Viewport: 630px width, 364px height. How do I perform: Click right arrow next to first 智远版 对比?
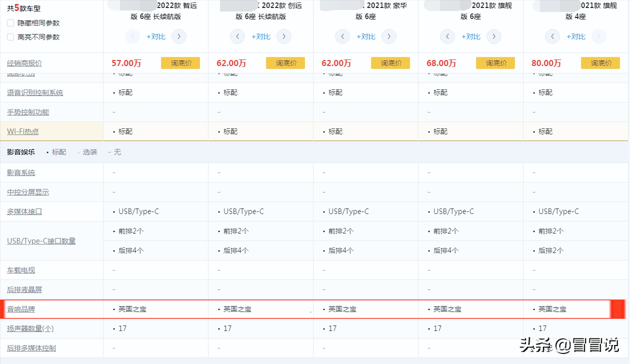click(x=178, y=36)
